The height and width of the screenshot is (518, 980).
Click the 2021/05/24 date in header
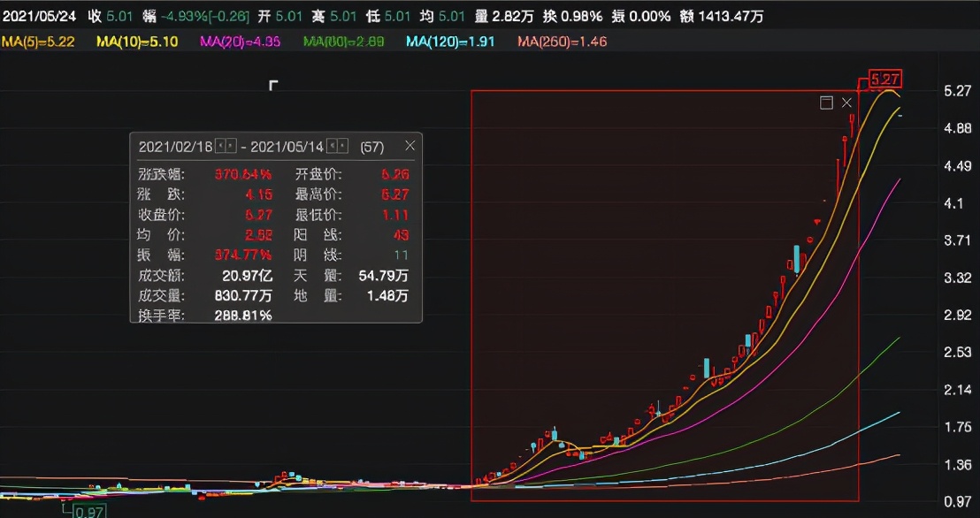38,17
